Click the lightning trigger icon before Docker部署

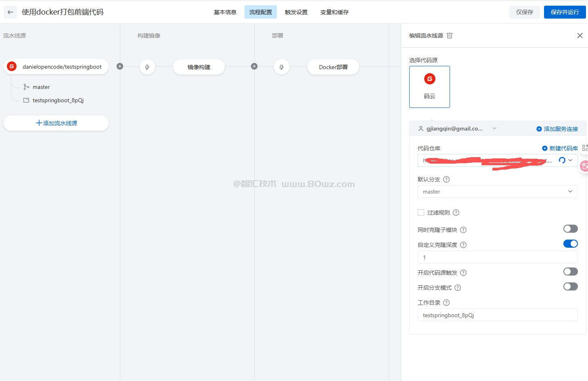click(x=282, y=67)
